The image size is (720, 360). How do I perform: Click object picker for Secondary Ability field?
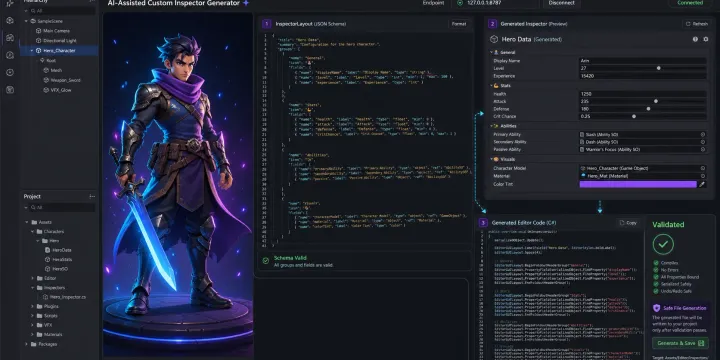(703, 142)
